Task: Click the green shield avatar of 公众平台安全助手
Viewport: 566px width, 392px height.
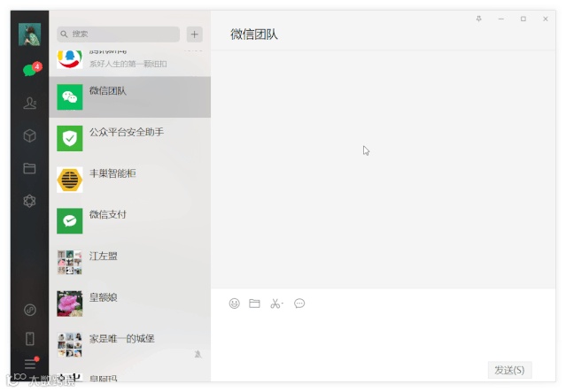Action: coord(70,138)
